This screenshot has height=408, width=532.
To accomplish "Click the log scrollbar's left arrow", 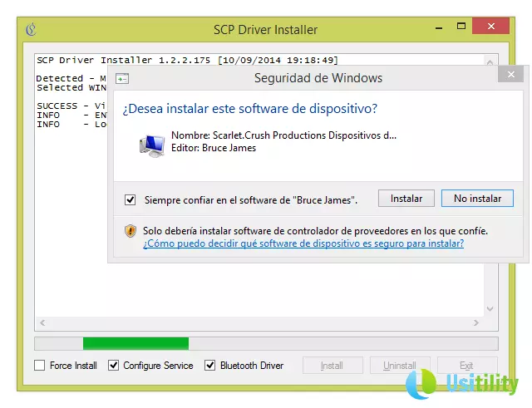I will tap(39, 322).
